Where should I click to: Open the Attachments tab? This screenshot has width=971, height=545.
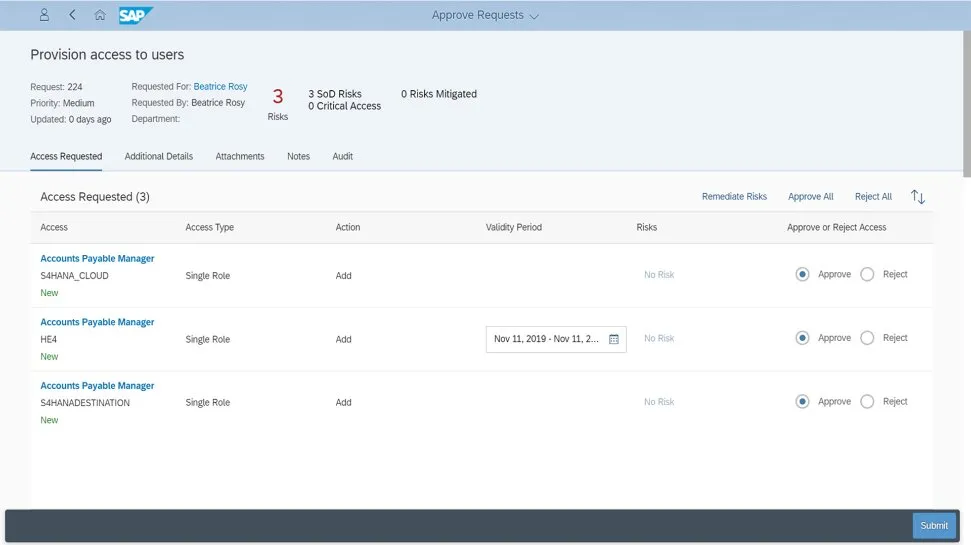pos(240,157)
